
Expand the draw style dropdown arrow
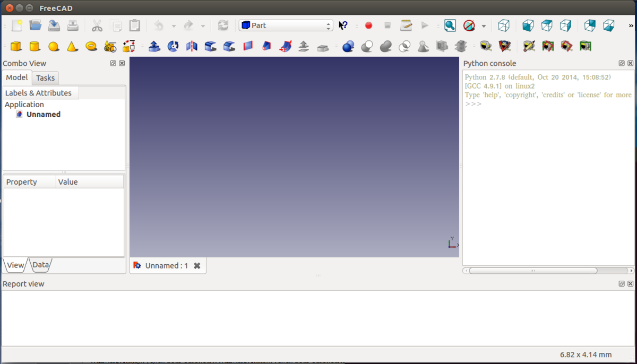[484, 25]
